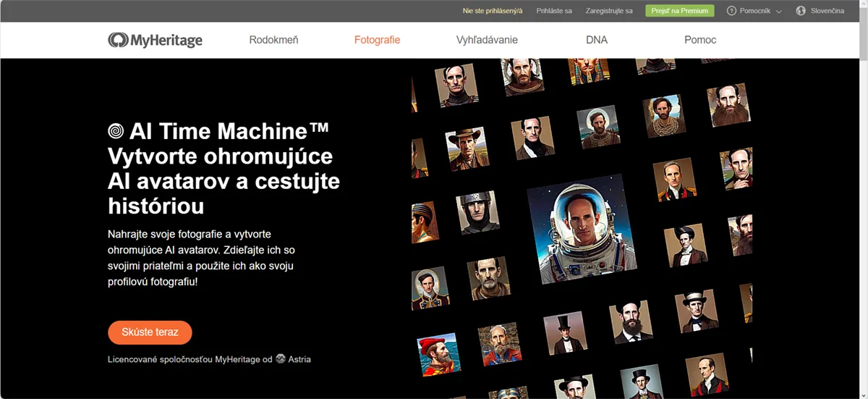The image size is (868, 399).
Task: Select the knight helmet avatar thumbnail
Action: coord(477,213)
